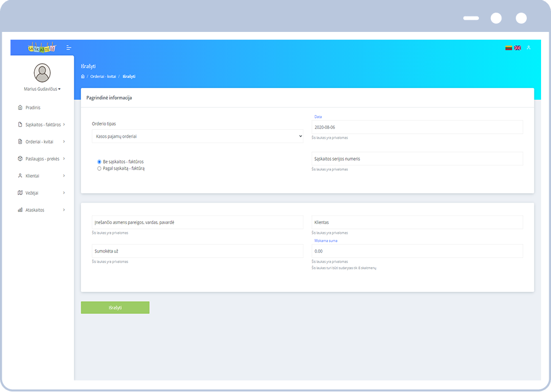The image size is (551, 392).
Task: Expand the Ataskaitos submenu chevron
Action: pyautogui.click(x=64, y=210)
